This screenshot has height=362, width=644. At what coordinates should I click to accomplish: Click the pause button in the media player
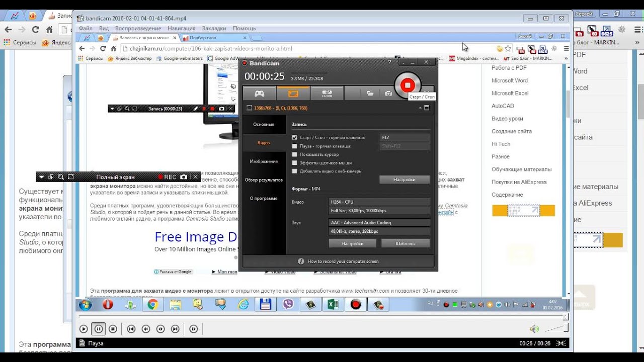click(x=99, y=329)
